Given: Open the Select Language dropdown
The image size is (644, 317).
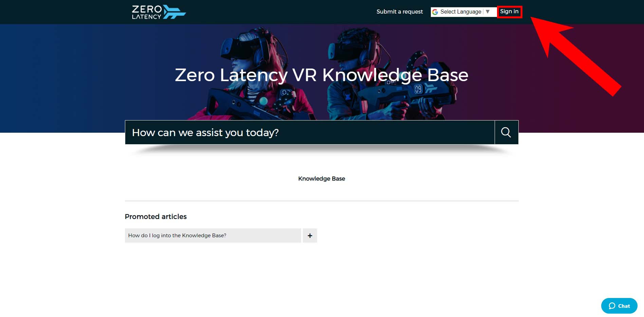Looking at the screenshot, I should [x=463, y=12].
